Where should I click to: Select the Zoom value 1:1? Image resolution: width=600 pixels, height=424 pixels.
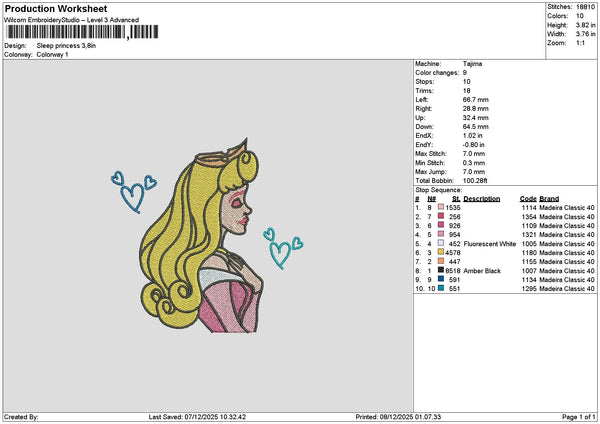click(x=580, y=43)
